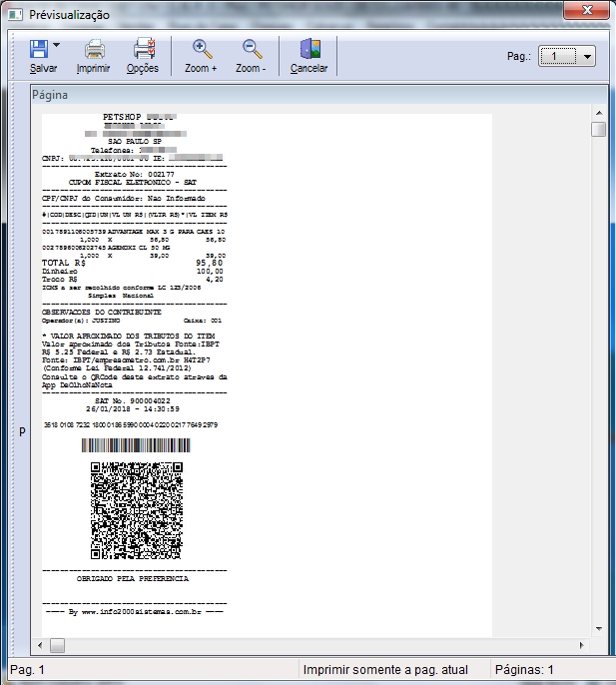This screenshot has height=685, width=616.
Task: Click the horizontal scrollbar right arrow
Action: point(581,645)
